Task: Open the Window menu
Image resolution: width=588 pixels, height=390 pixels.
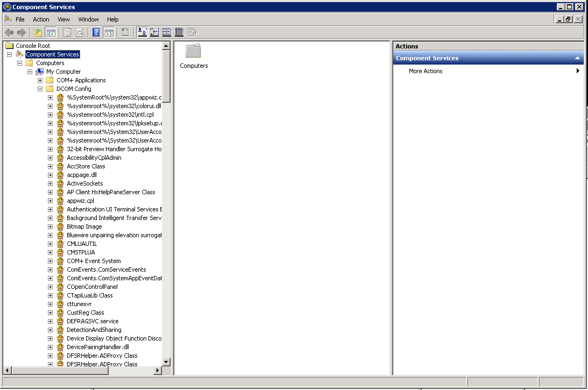Action: [88, 19]
